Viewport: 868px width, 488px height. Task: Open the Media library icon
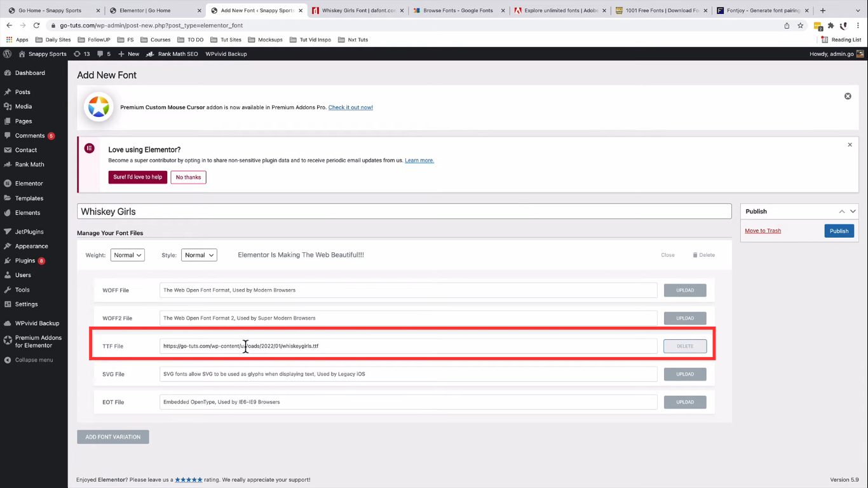point(8,107)
